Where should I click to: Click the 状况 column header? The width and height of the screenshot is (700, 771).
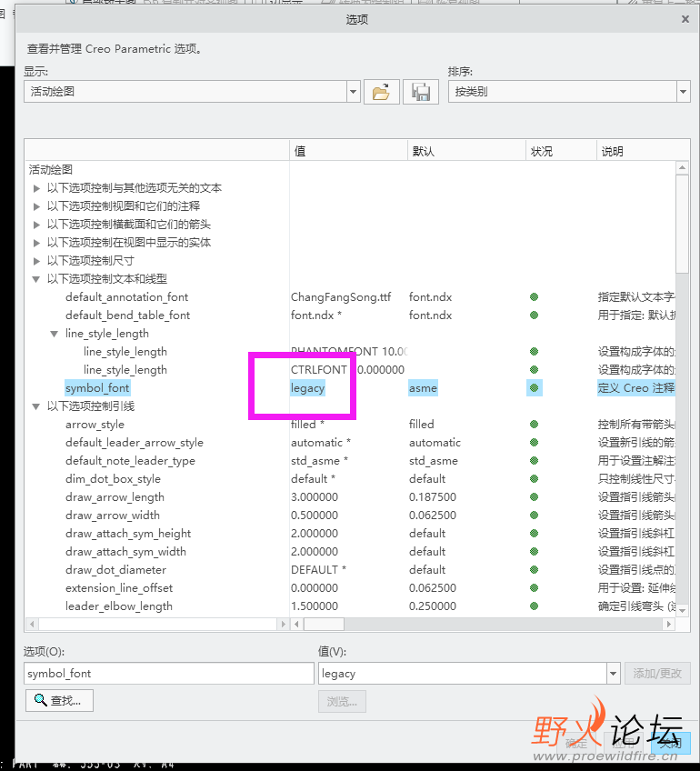561,151
